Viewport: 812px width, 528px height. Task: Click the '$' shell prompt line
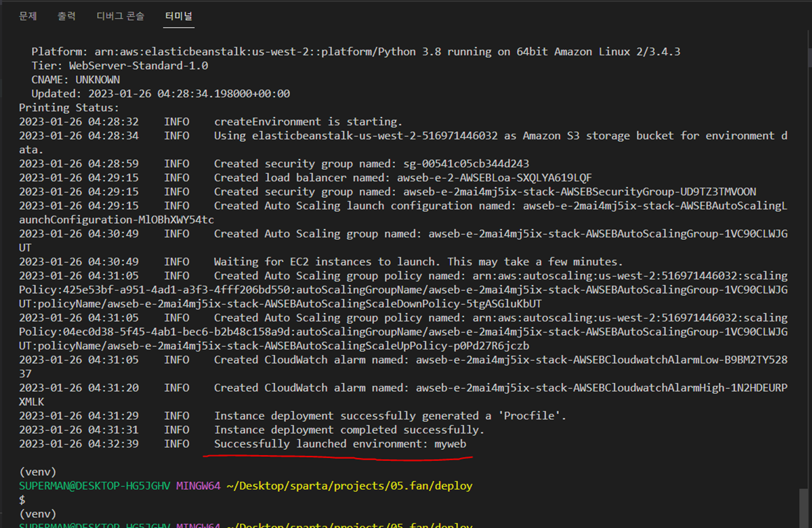22,500
